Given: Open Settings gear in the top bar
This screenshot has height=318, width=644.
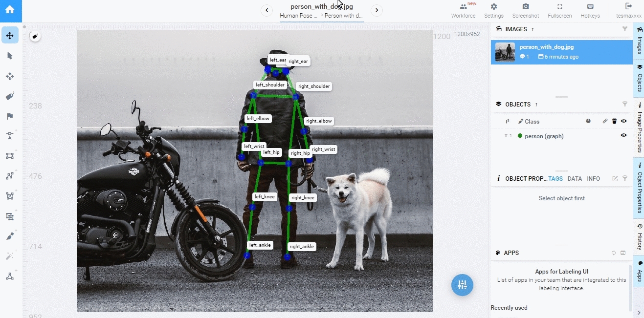Looking at the screenshot, I should pyautogui.click(x=494, y=11).
